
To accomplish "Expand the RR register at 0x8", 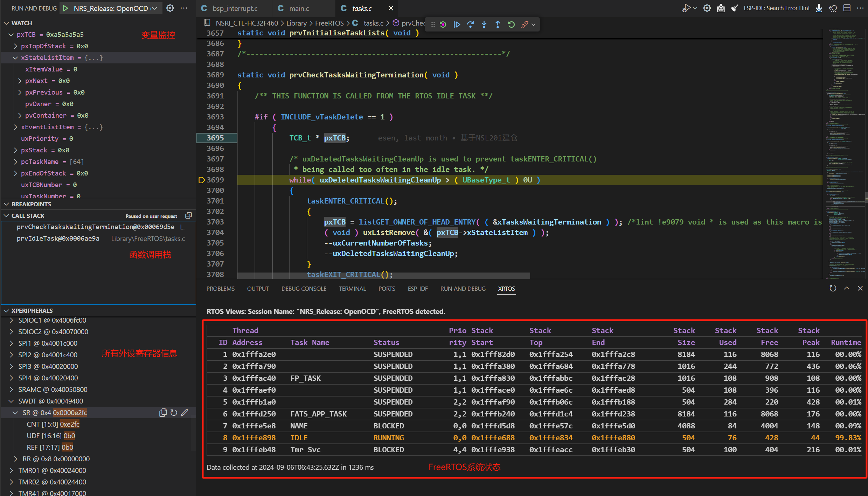I will [x=15, y=459].
